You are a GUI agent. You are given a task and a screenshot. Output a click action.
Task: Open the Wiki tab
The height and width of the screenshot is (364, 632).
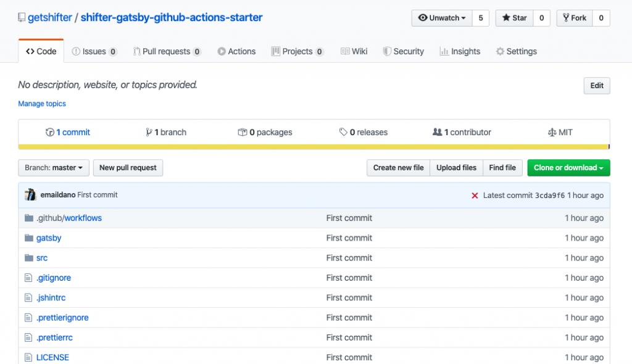[x=354, y=52]
